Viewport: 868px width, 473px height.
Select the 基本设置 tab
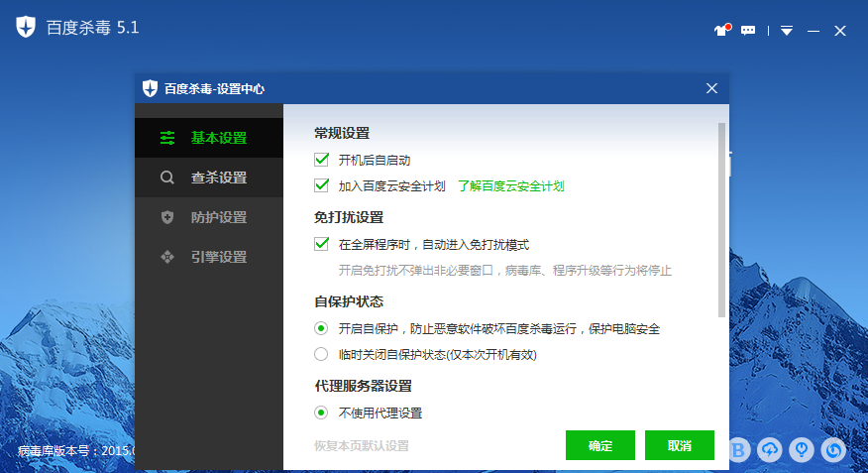(209, 138)
